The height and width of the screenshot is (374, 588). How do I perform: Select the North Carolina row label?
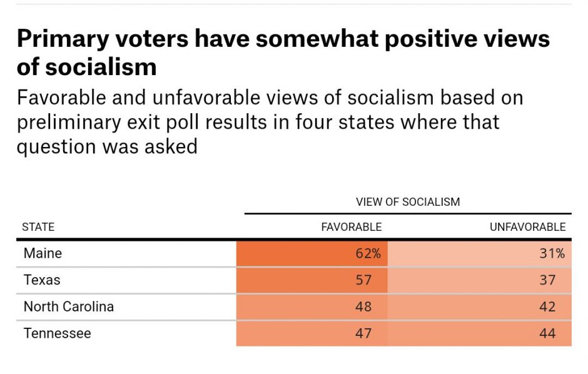click(69, 306)
